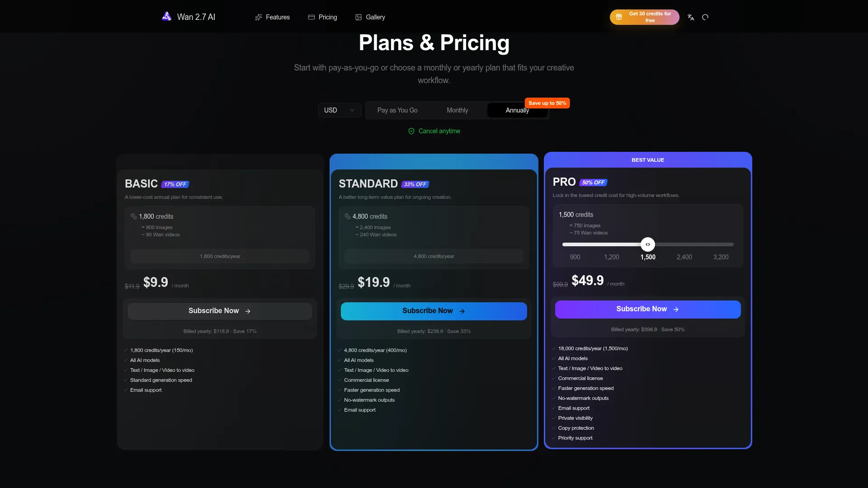The height and width of the screenshot is (488, 868).
Task: Click the Wan 2.7 AI logo icon
Action: (167, 17)
